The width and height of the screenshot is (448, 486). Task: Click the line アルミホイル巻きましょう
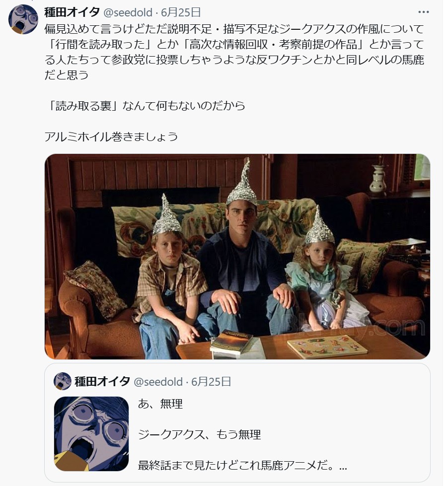[111, 137]
